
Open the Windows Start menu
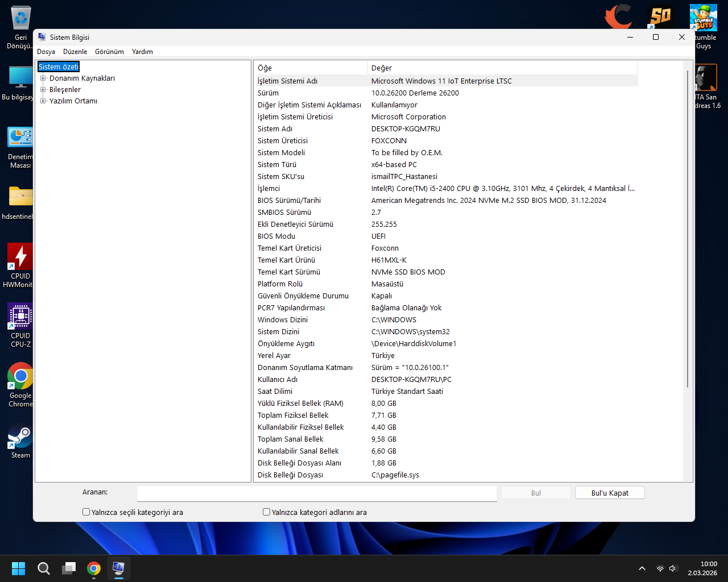(18, 568)
